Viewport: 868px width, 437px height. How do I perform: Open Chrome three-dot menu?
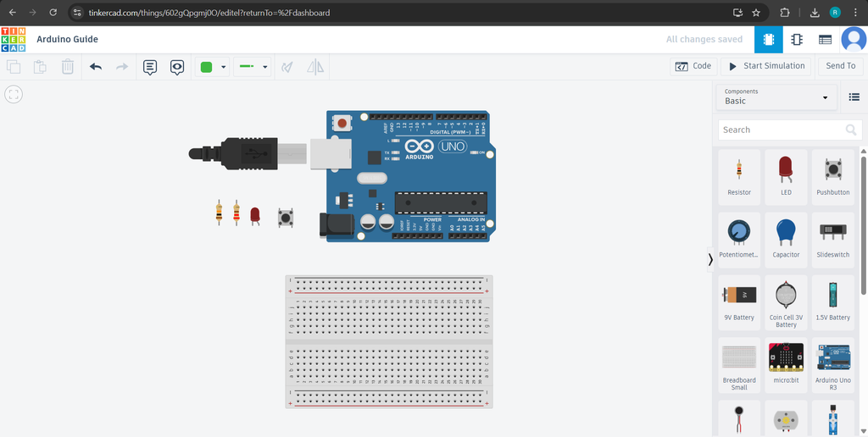click(x=855, y=12)
